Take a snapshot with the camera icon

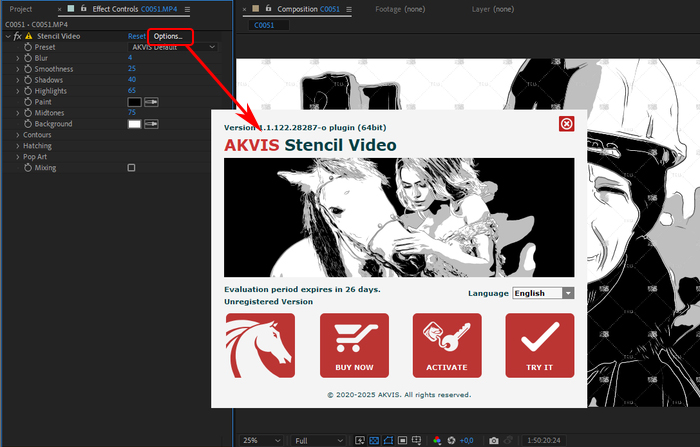pyautogui.click(x=494, y=440)
